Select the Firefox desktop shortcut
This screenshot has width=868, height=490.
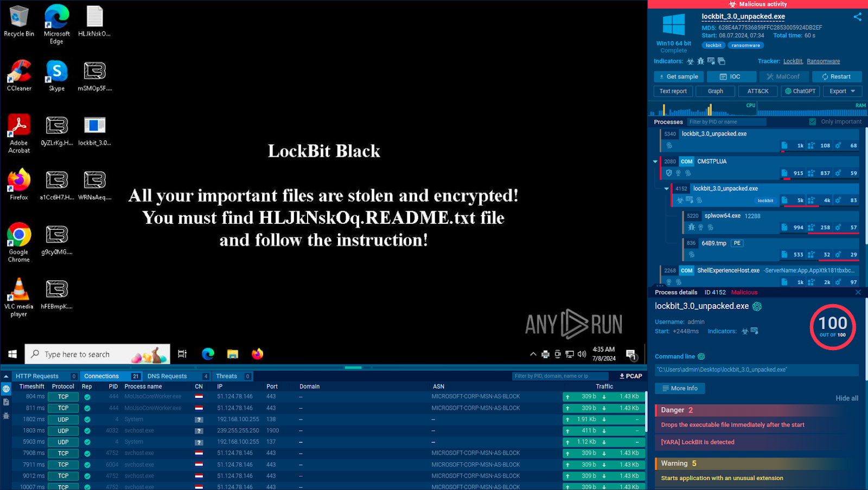coord(19,185)
